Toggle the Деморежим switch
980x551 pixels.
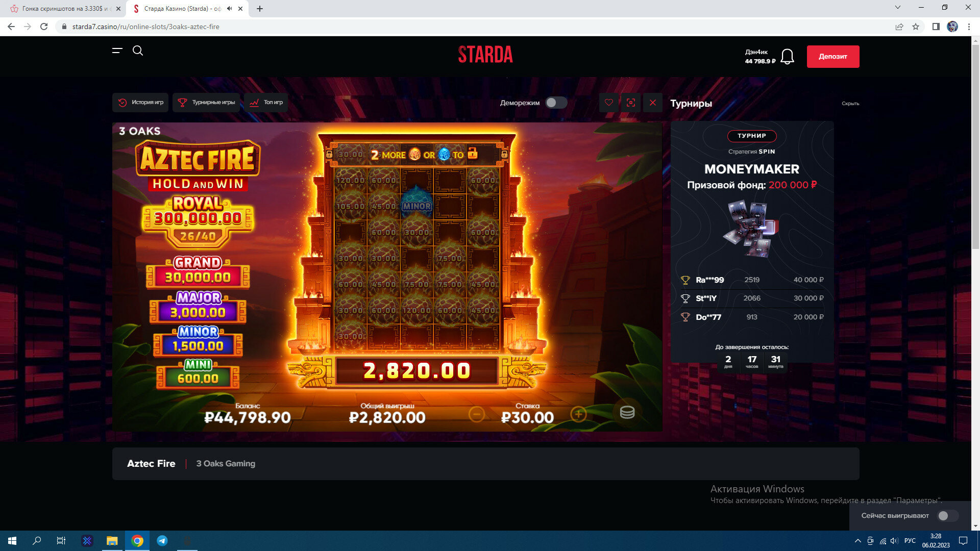556,103
